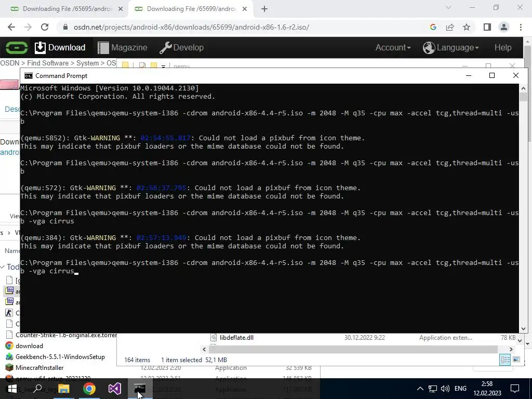The height and width of the screenshot is (399, 532).
Task: Close the first 65695 download tab
Action: [x=120, y=9]
